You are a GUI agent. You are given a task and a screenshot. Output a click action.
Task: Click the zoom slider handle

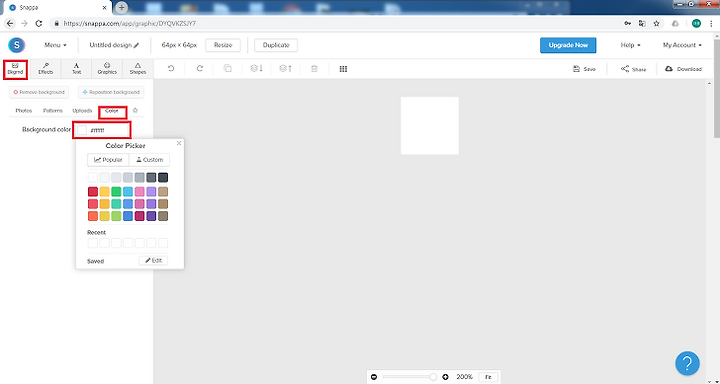[x=433, y=377]
